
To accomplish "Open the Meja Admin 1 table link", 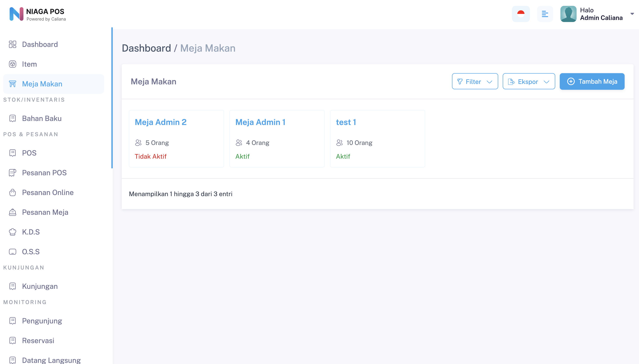I will [260, 122].
